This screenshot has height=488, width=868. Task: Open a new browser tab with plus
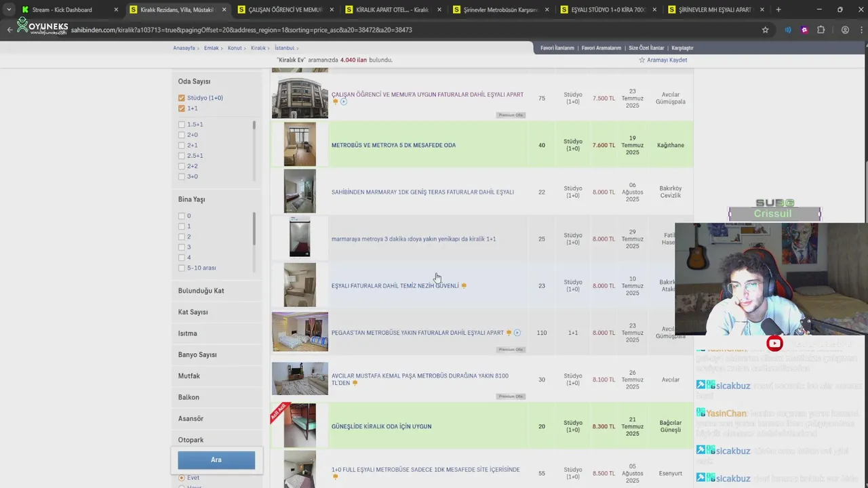coord(778,9)
